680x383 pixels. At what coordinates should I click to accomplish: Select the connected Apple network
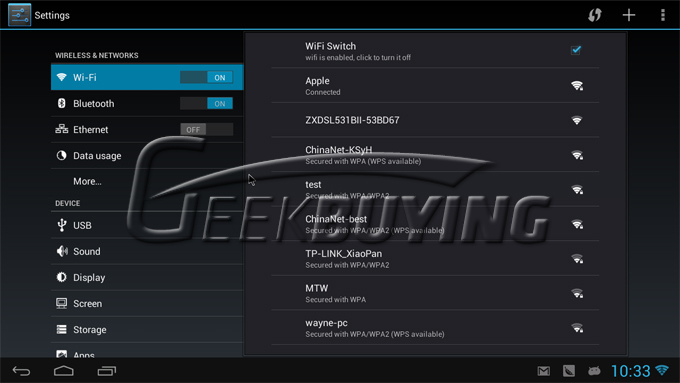(435, 85)
